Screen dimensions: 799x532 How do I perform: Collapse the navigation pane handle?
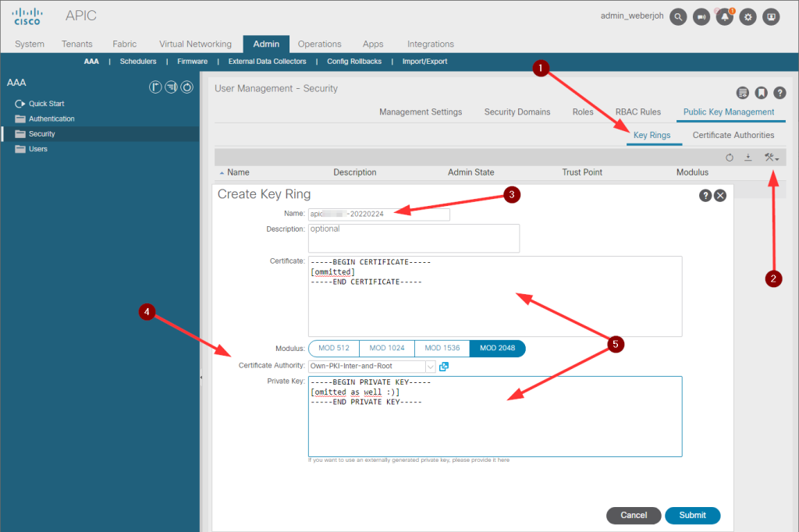201,378
